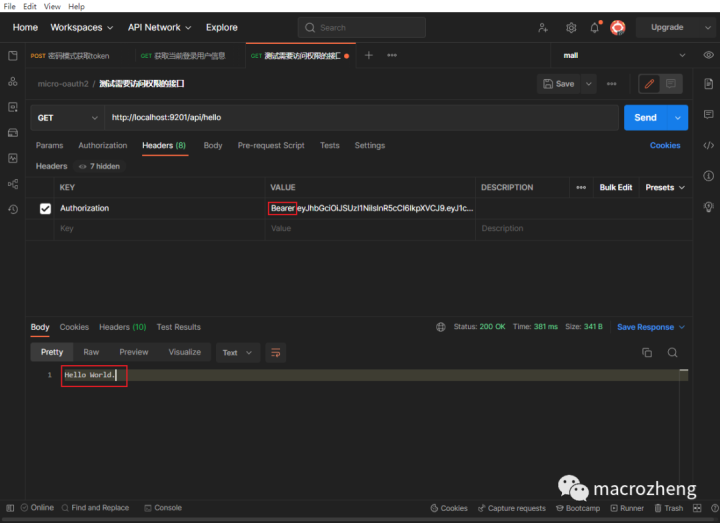Open the Upgrade options arrow
Image resolution: width=720 pixels, height=523 pixels.
707,28
